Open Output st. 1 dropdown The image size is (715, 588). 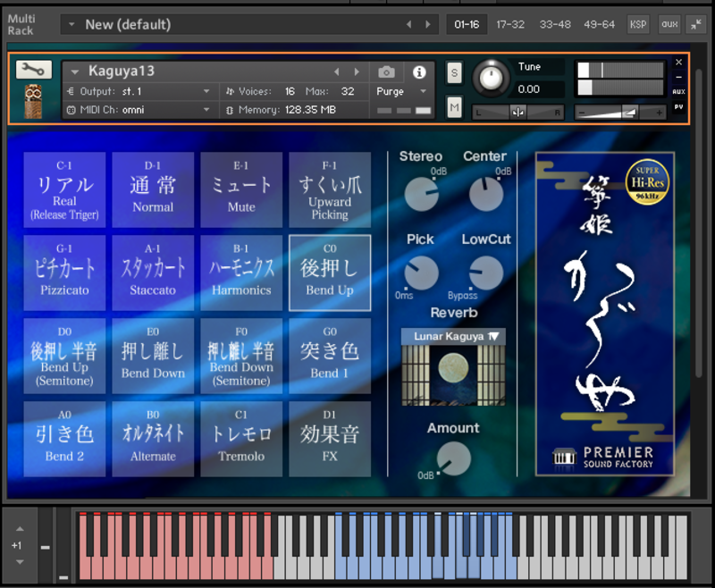pyautogui.click(x=206, y=92)
